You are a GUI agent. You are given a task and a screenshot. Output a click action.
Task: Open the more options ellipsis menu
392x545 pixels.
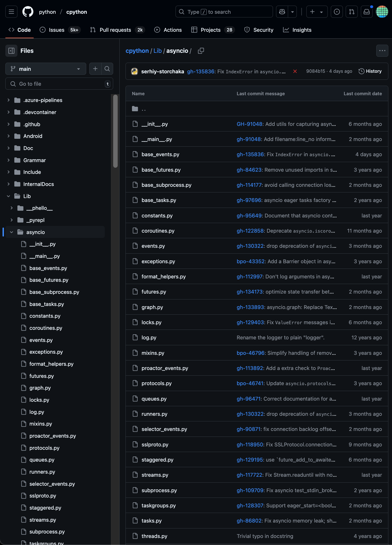[x=382, y=51]
